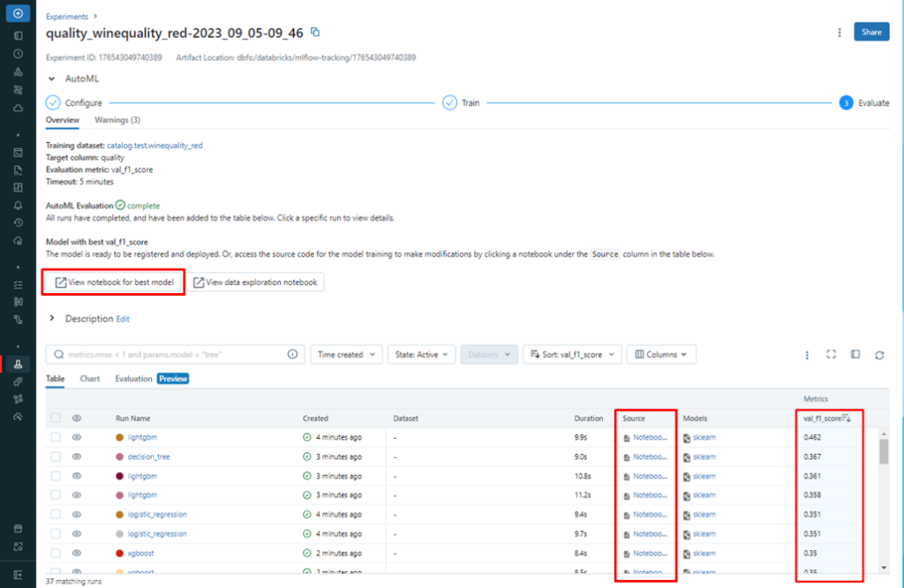Image resolution: width=904 pixels, height=588 pixels.
Task: Expand the runs table to fullscreen
Action: coord(831,354)
